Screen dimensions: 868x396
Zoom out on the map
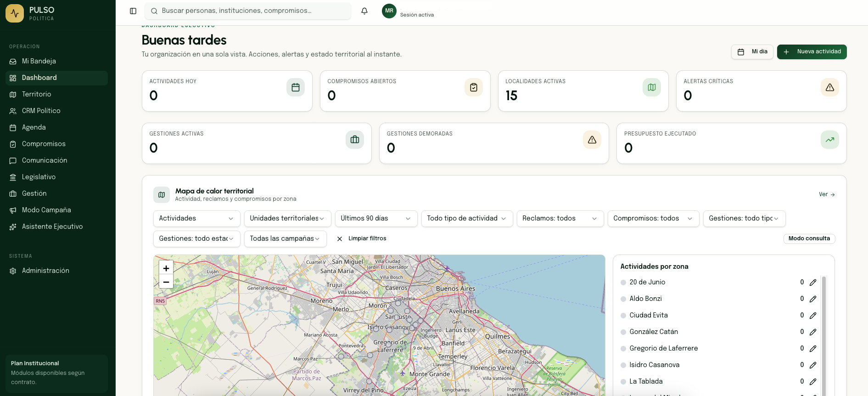166,282
